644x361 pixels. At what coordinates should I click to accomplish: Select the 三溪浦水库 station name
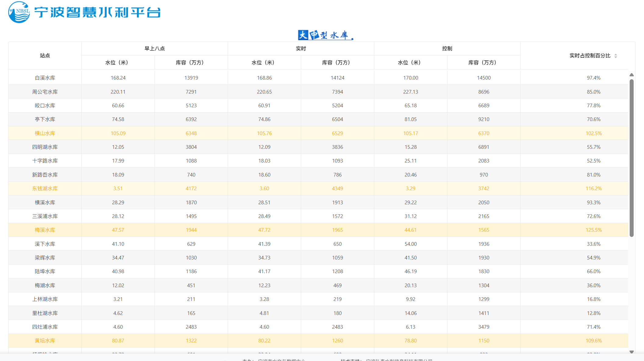(45, 216)
